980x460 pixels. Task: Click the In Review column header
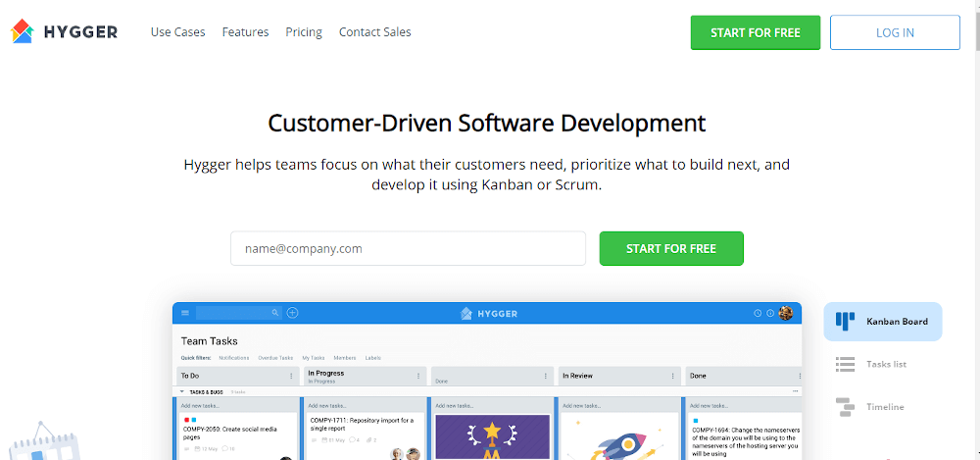click(620, 376)
